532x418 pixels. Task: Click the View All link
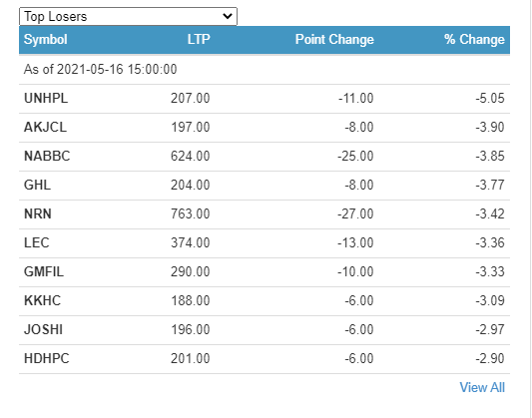click(482, 387)
